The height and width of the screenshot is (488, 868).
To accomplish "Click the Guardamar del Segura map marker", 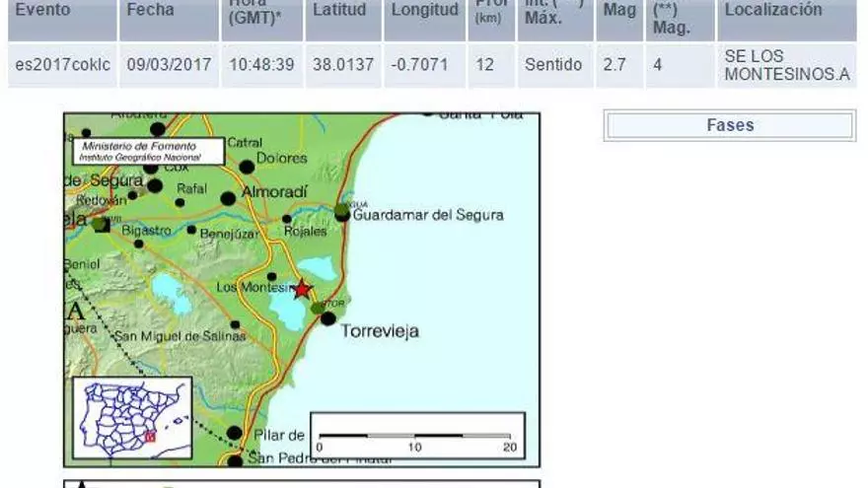I will click(341, 213).
